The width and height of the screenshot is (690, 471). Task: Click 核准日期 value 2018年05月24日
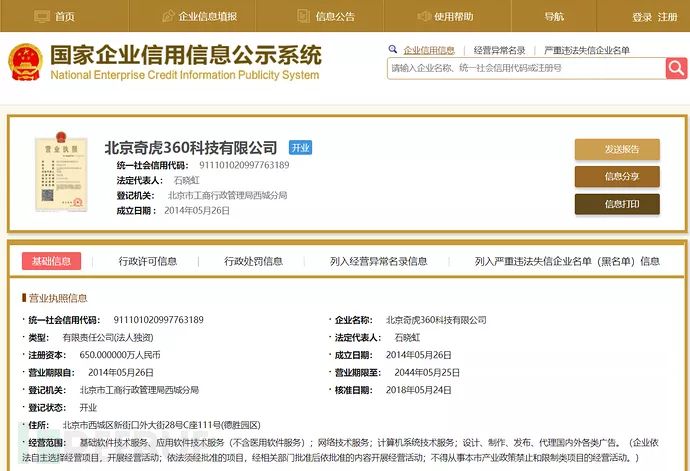point(418,390)
